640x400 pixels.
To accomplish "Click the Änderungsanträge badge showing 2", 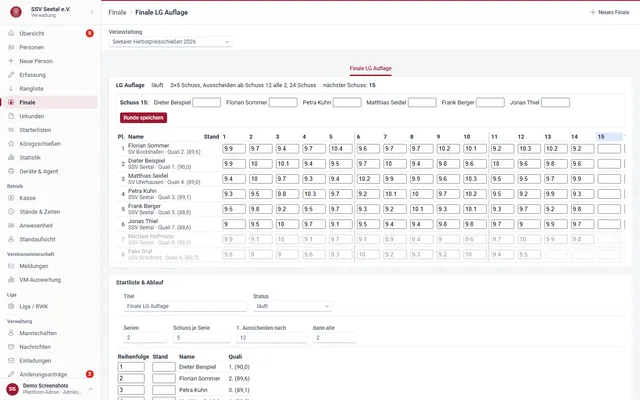I will [x=89, y=374].
